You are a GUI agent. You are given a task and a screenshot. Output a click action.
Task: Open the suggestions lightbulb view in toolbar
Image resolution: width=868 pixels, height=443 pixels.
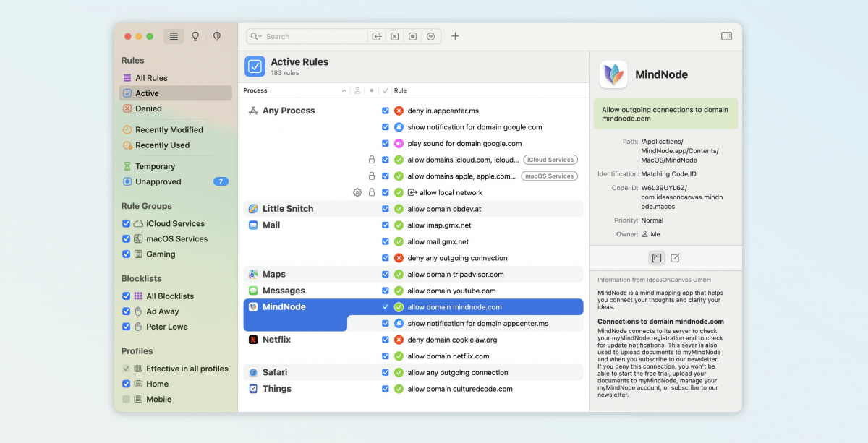click(195, 36)
